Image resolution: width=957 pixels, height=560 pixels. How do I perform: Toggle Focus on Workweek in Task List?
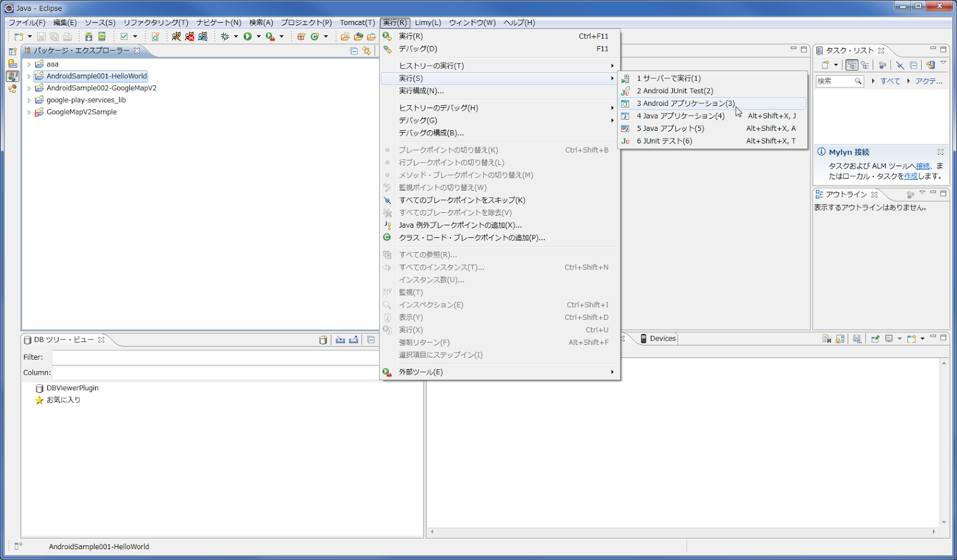882,65
